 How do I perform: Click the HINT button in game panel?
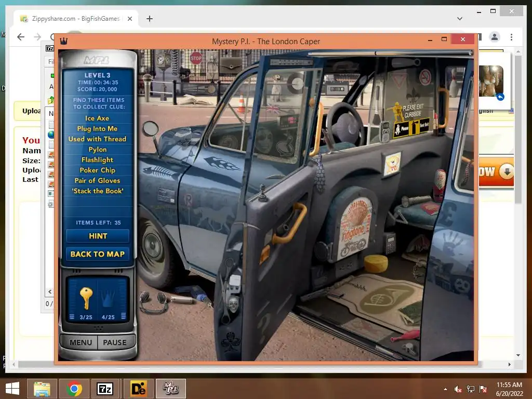(x=98, y=236)
